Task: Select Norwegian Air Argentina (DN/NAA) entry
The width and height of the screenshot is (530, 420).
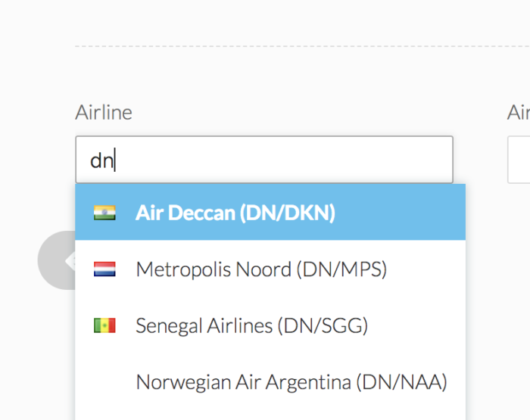Action: pyautogui.click(x=291, y=382)
